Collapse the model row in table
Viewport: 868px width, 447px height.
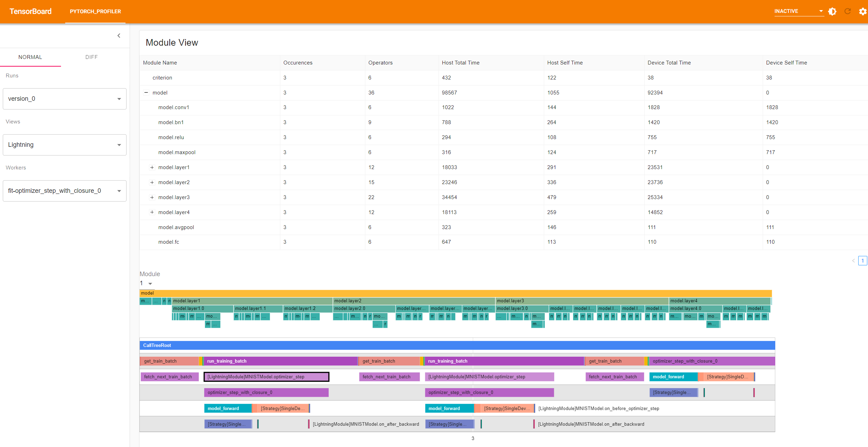pyautogui.click(x=146, y=93)
